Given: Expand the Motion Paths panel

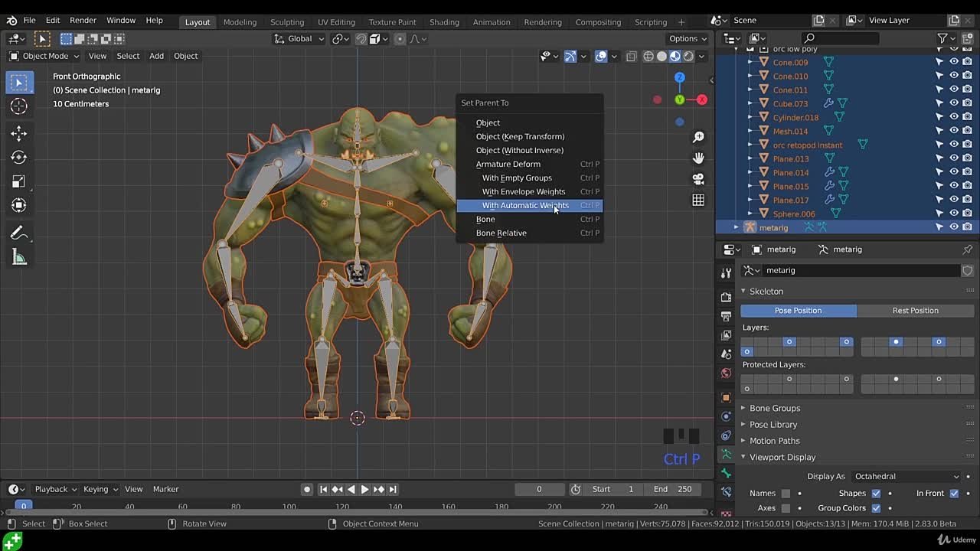Looking at the screenshot, I should [775, 441].
